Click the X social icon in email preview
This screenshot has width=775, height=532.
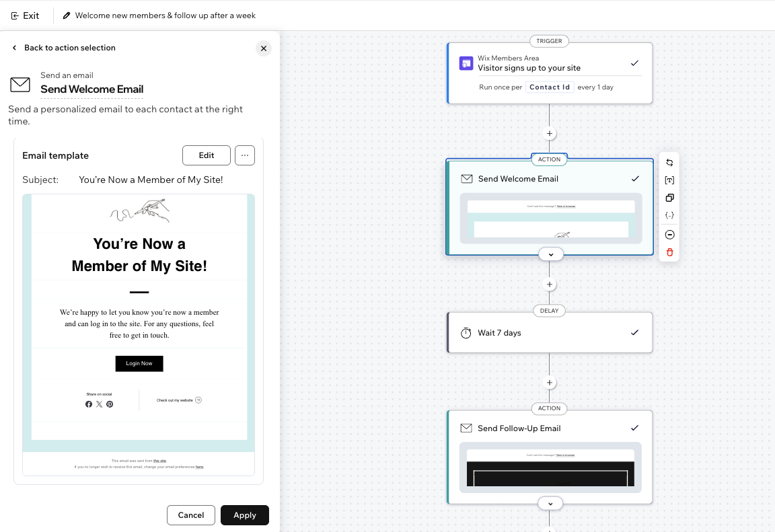[x=100, y=404]
